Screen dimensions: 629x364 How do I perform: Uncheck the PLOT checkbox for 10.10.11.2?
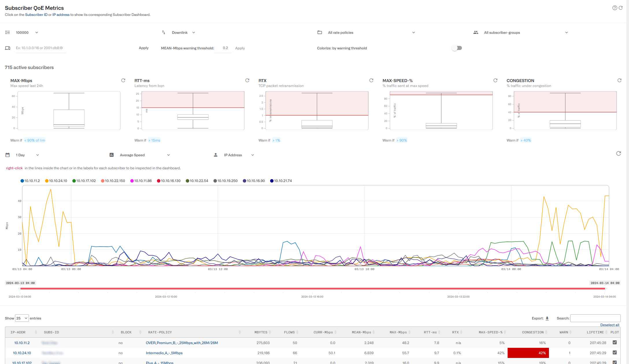point(615,343)
